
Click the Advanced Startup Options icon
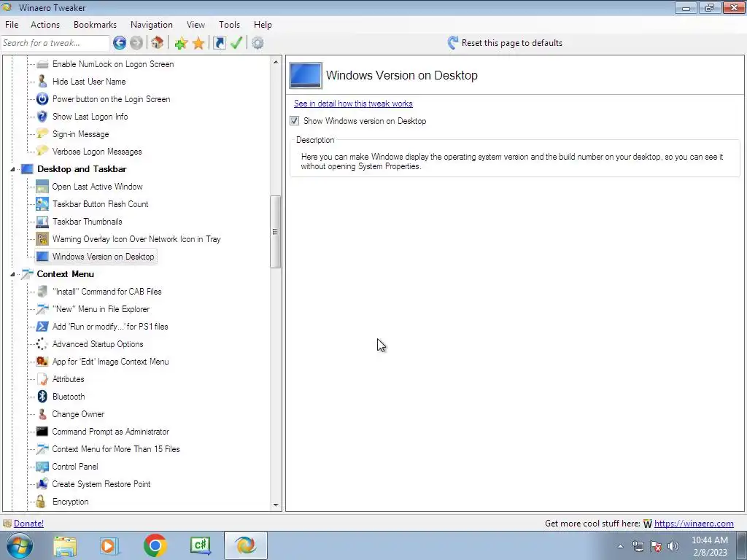[42, 344]
